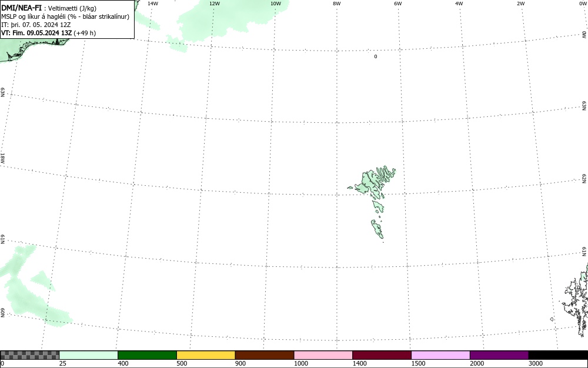Click the lavender 1500–2000 legend swatch

coord(440,355)
